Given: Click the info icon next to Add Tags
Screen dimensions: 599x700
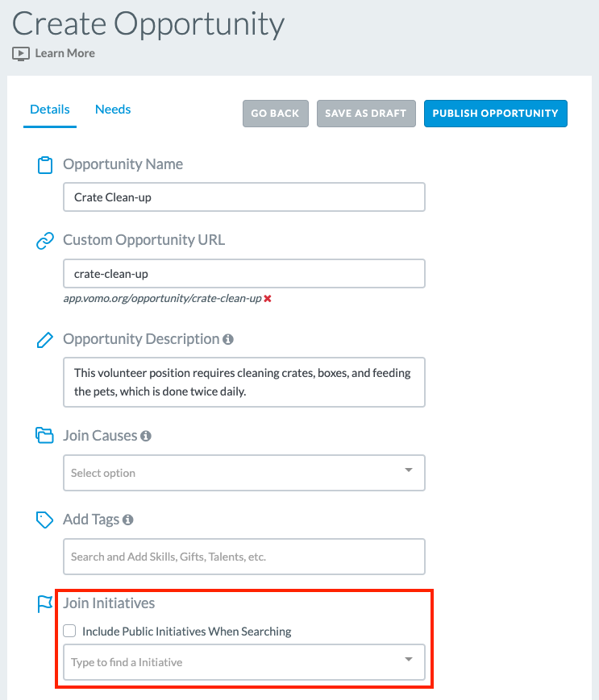Looking at the screenshot, I should coord(127,520).
